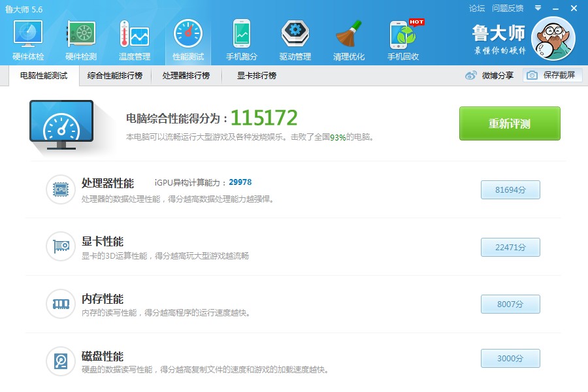Switch to 处理器排行榜 tab
Screen dimensions: 588x392
point(186,76)
